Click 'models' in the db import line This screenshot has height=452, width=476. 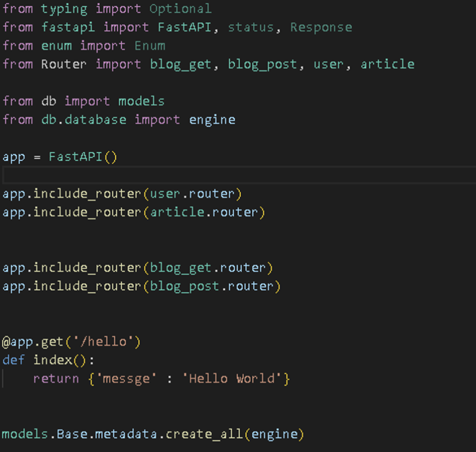pyautogui.click(x=141, y=101)
